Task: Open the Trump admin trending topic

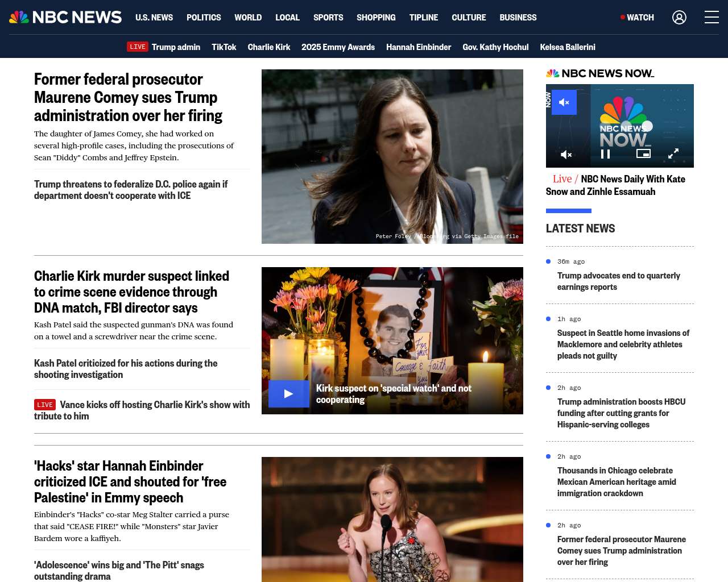Action: (176, 47)
